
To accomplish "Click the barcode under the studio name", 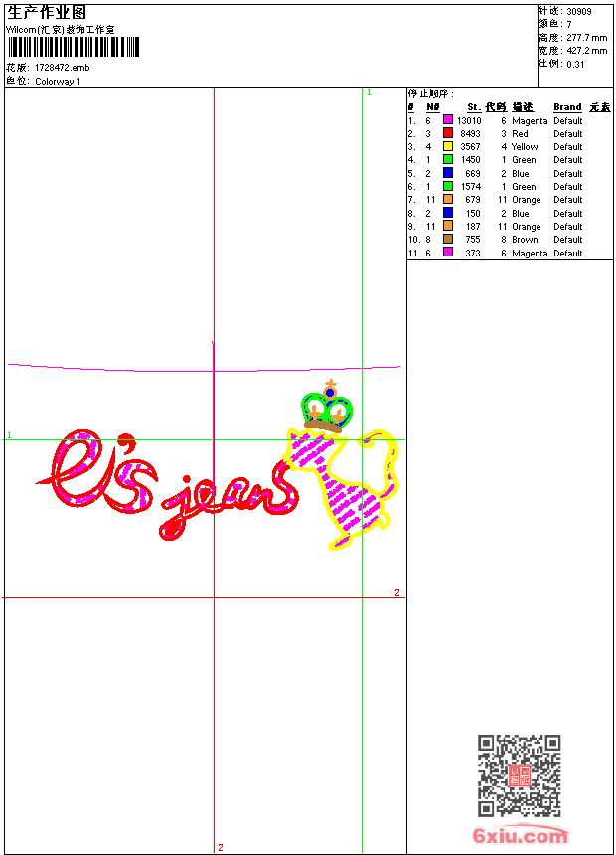I will 74,47.
